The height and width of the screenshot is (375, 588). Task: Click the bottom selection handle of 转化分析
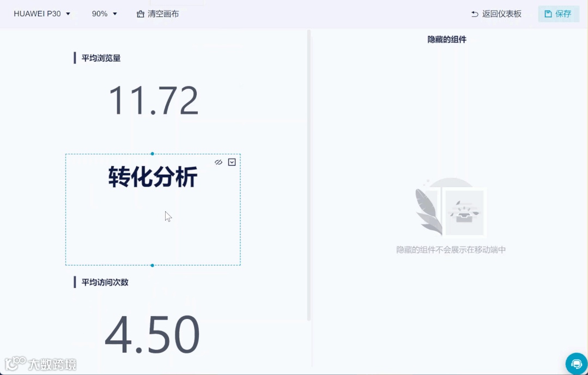coord(153,265)
